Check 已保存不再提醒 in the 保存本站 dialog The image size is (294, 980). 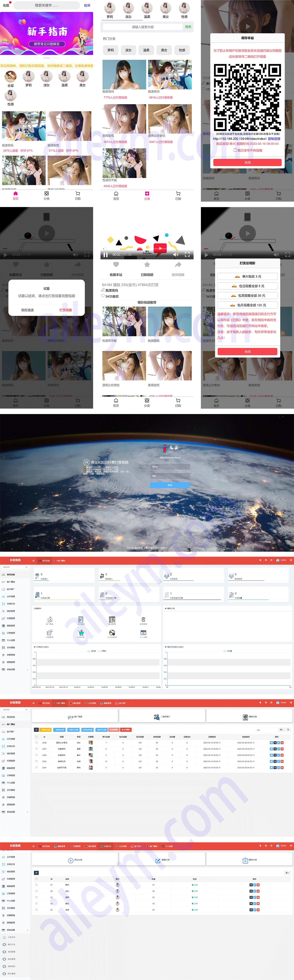(x=235, y=150)
